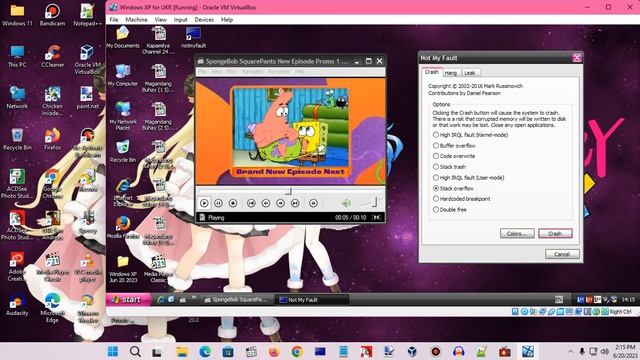Open XP Recycle Bin icon
This screenshot has height=360, width=640.
(123, 151)
